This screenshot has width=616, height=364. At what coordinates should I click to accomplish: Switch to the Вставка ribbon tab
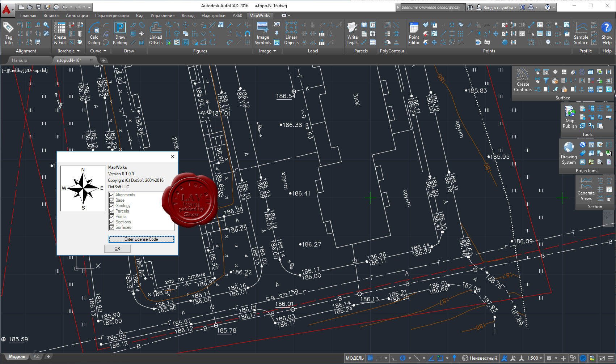click(x=51, y=16)
